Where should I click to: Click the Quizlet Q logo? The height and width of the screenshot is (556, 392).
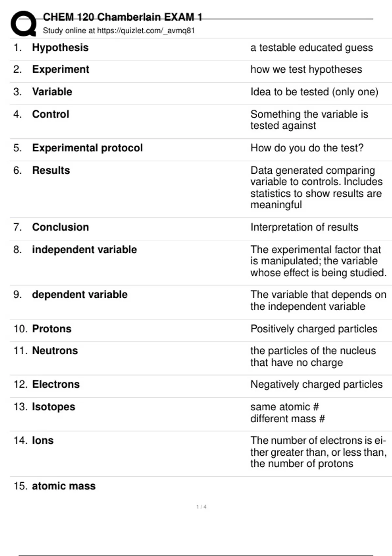[x=24, y=24]
